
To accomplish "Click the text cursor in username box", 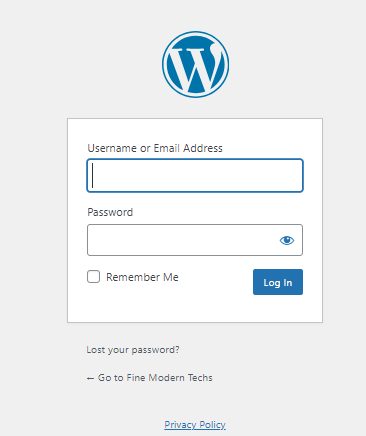I will [x=93, y=175].
